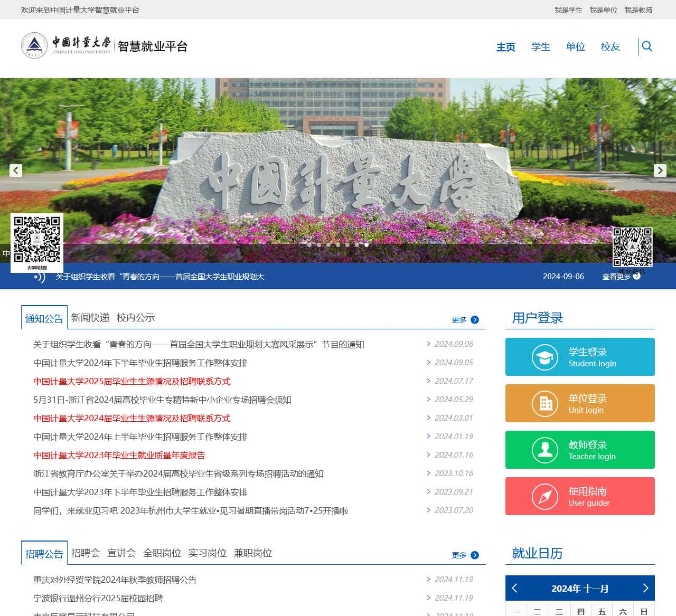
Task: Click 就业日历 section heading
Action: (538, 553)
